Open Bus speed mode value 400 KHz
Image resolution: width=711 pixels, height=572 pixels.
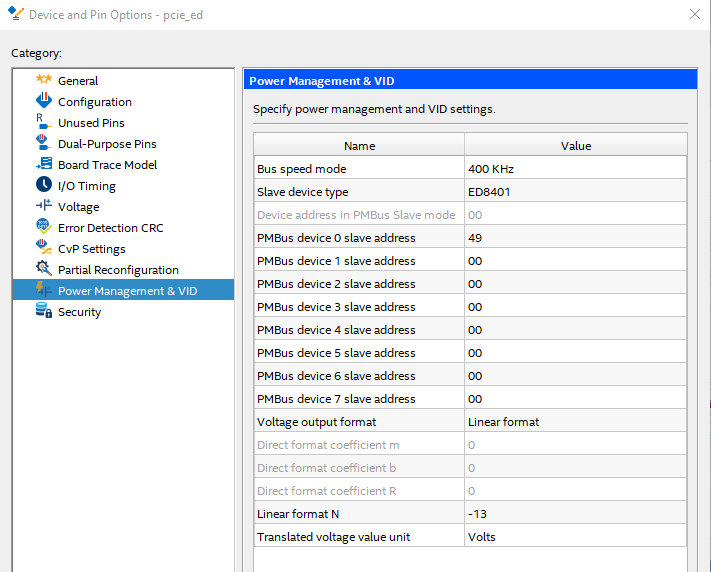(x=575, y=169)
